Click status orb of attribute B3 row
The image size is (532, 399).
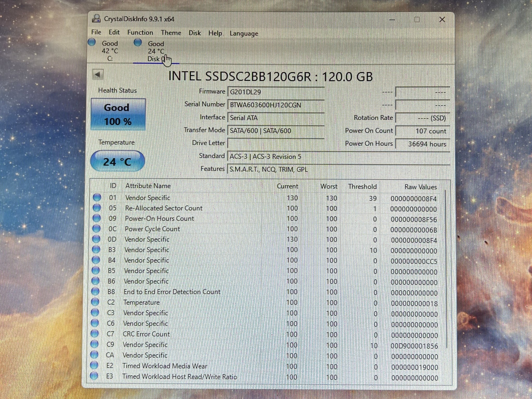96,249
